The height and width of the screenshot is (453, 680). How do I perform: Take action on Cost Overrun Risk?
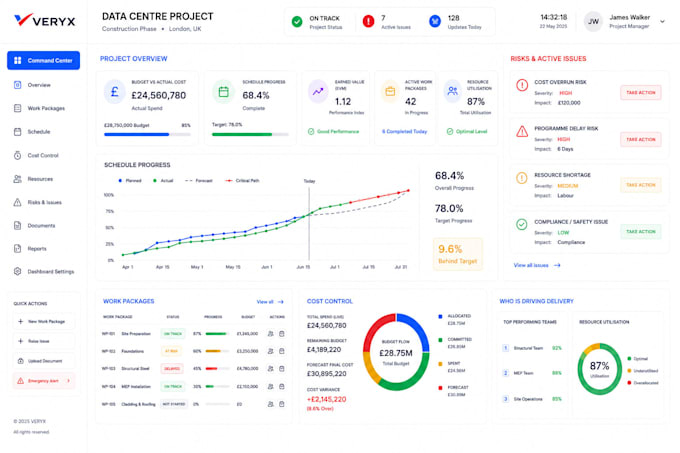[641, 92]
